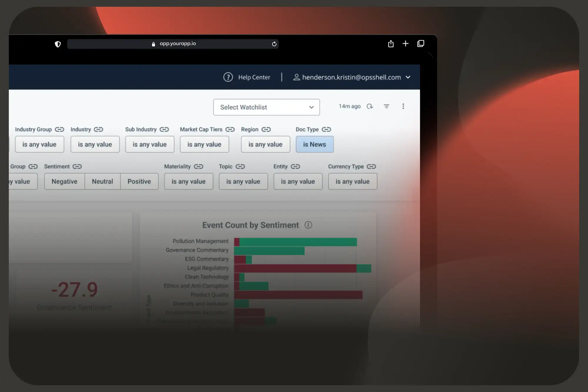The height and width of the screenshot is (392, 588).
Task: Click the link icon beside Sub Industry
Action: coord(164,129)
